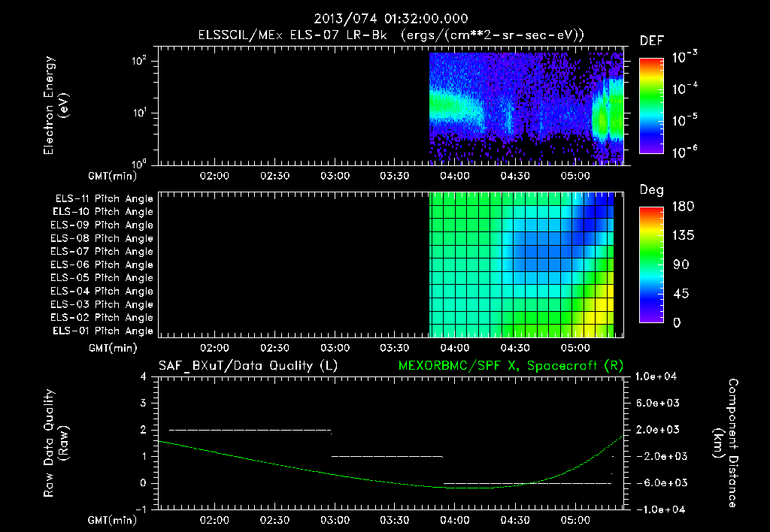This screenshot has height=532, width=770.
Task: Click the 45 tick on Deg scale
Action: click(x=681, y=294)
